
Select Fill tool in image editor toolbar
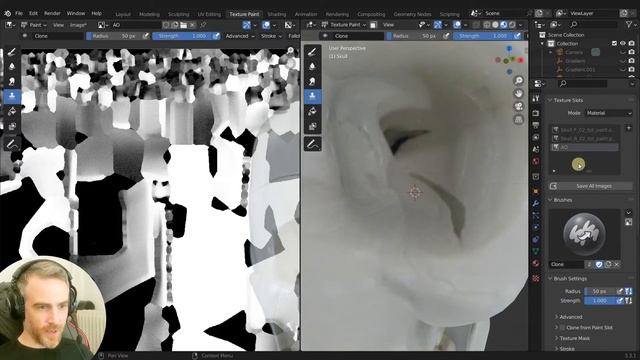pos(12,111)
